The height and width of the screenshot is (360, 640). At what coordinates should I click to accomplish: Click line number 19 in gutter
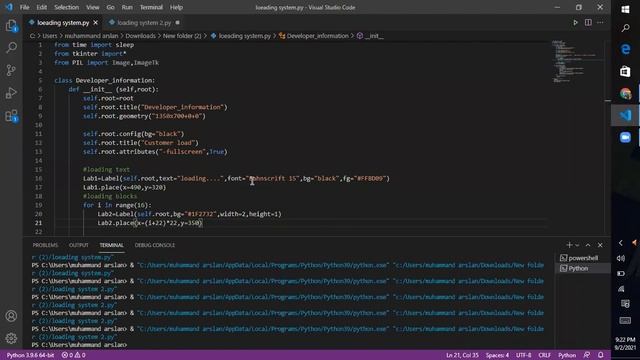click(38, 205)
